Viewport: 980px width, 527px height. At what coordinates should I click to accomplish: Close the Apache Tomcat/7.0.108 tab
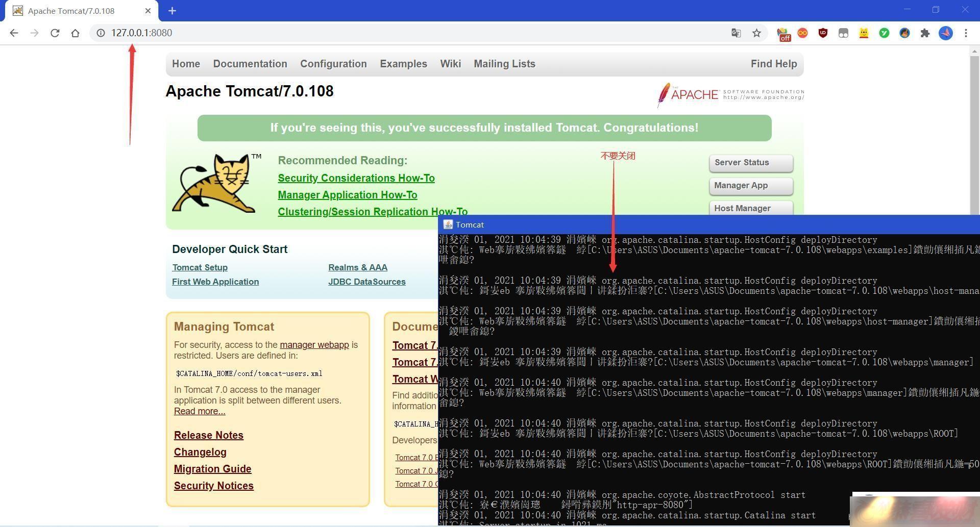tap(148, 11)
